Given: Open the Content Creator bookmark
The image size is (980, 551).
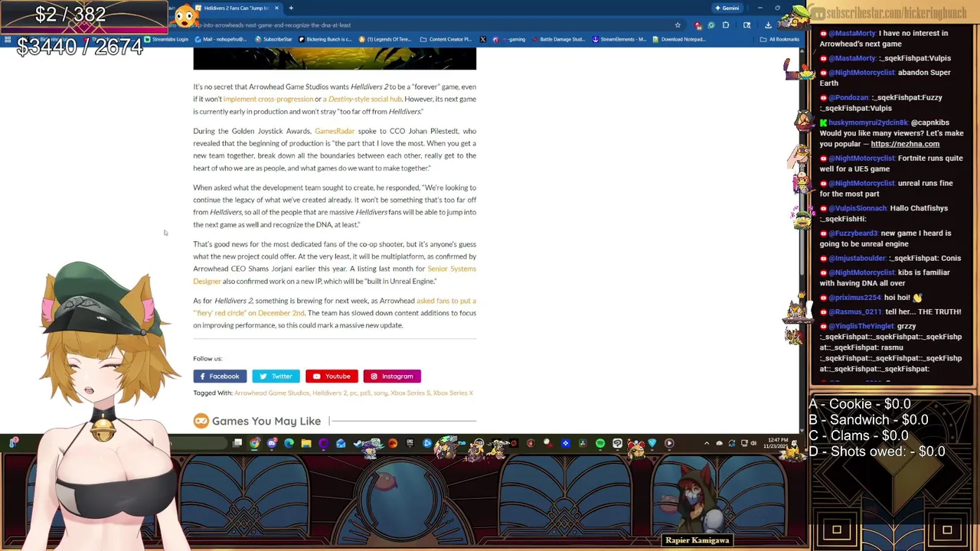Looking at the screenshot, I should coord(446,39).
